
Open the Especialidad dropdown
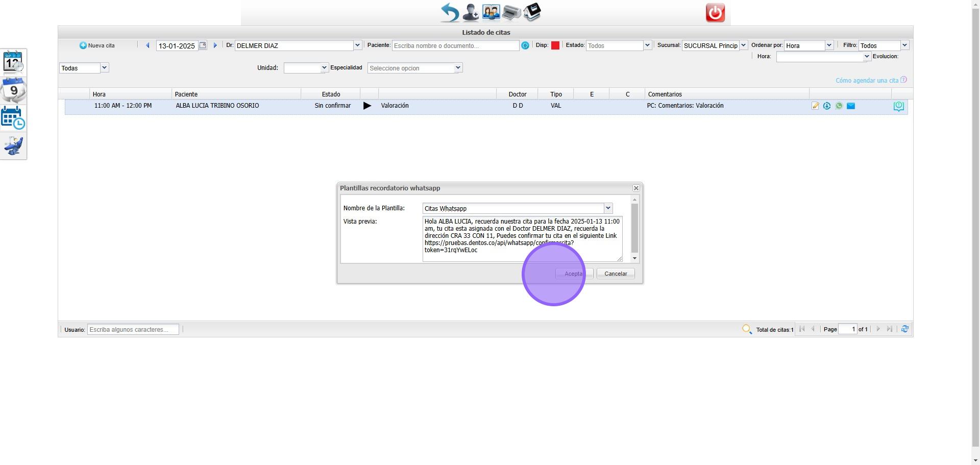[458, 68]
